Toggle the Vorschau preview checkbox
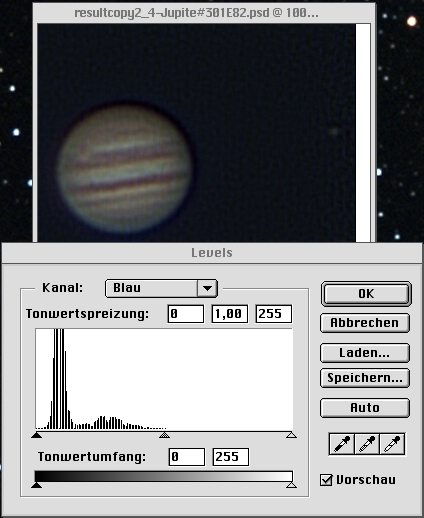The width and height of the screenshot is (424, 518). click(x=326, y=480)
